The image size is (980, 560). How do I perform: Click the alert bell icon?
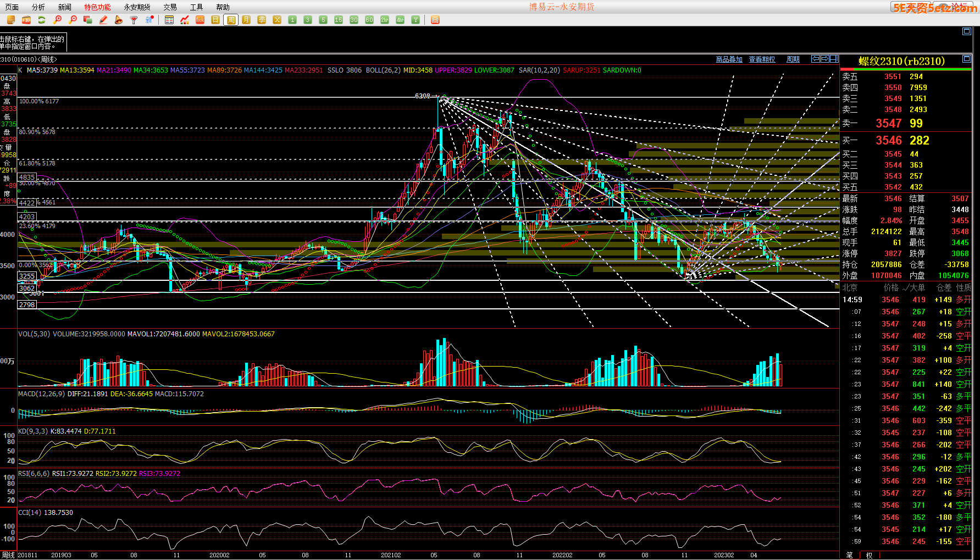tap(118, 20)
